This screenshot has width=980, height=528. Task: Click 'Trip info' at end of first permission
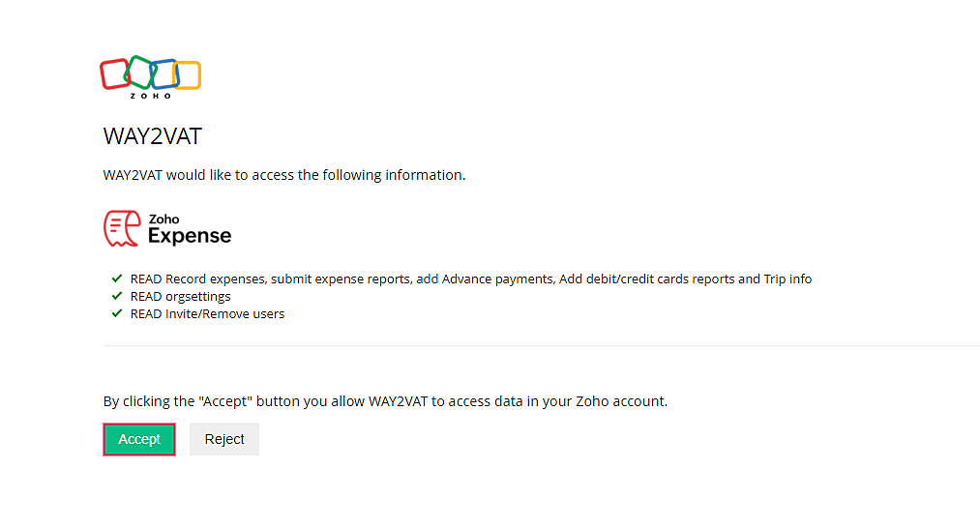tap(787, 279)
